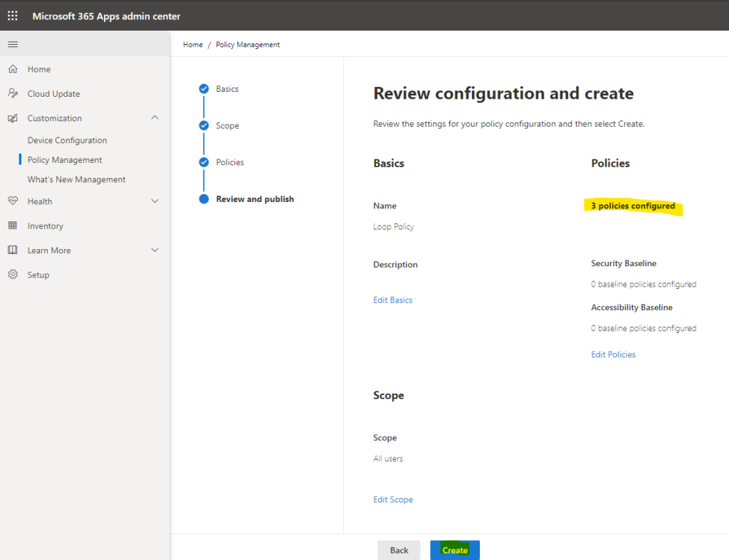Click the Back button

(x=399, y=550)
